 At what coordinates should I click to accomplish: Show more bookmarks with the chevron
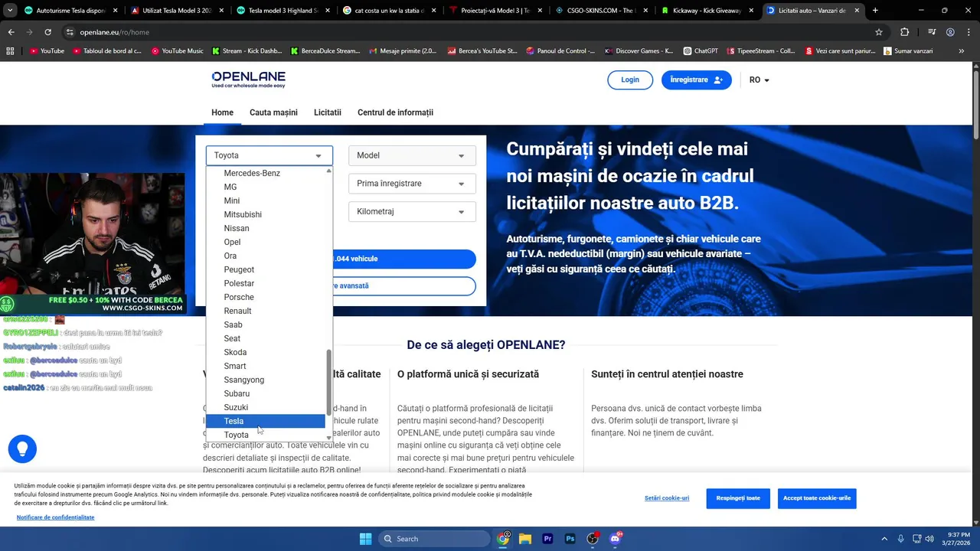pos(962,51)
